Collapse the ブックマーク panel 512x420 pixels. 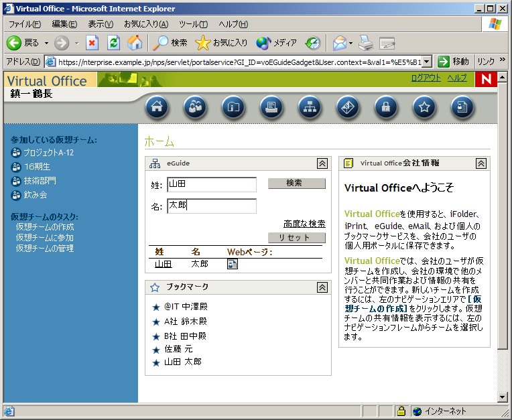coord(322,287)
